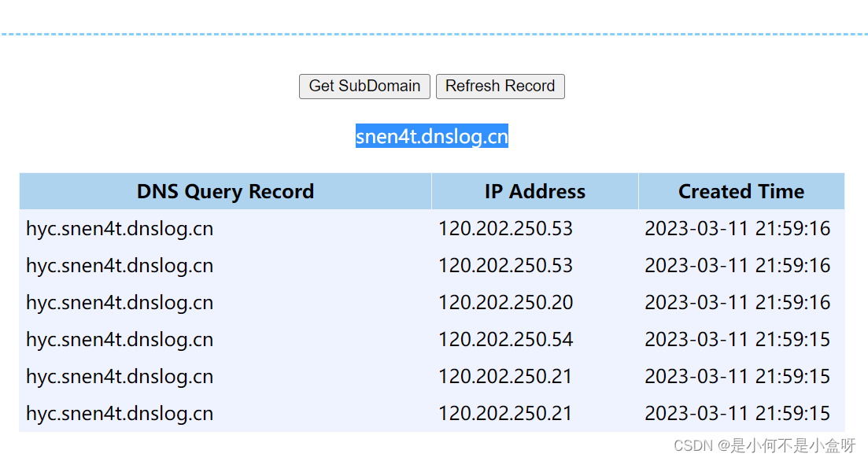Click the CSDN author watermark text
This screenshot has width=868, height=461.
[x=765, y=446]
